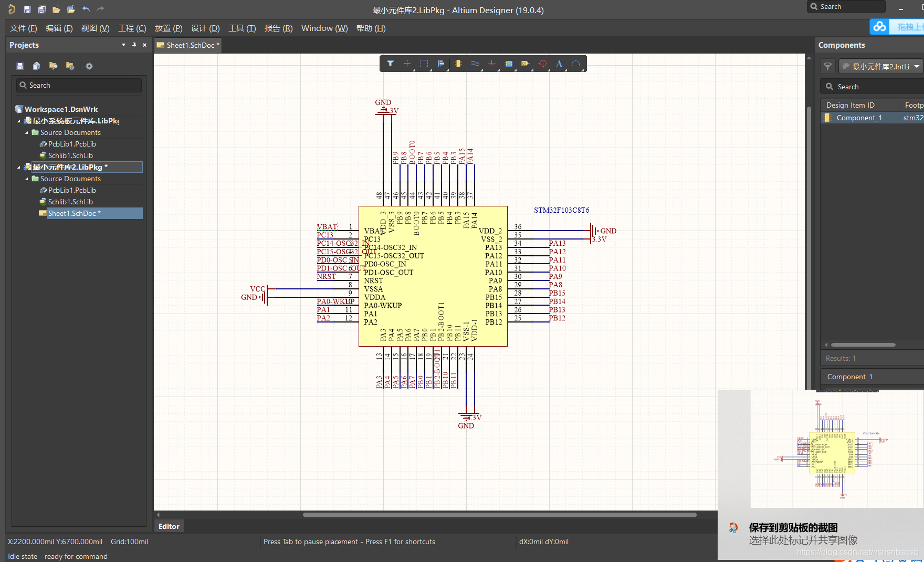Viewport: 924px width, 562px height.
Task: Open the Window (W) menu
Action: tap(324, 28)
